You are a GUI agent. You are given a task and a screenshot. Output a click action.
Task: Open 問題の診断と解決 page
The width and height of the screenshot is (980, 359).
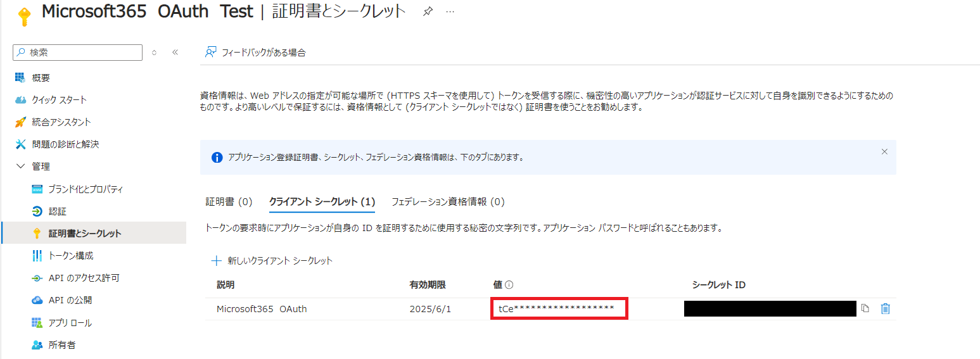(65, 144)
